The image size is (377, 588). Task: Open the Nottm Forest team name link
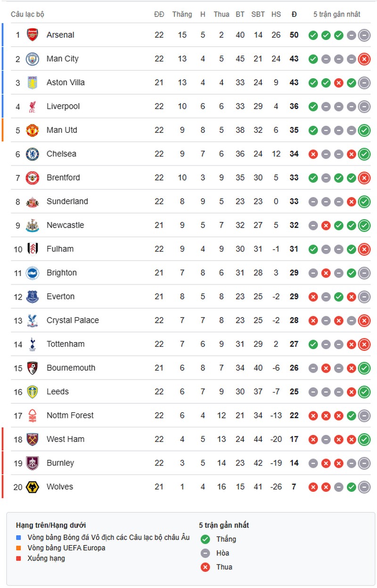coord(70,415)
